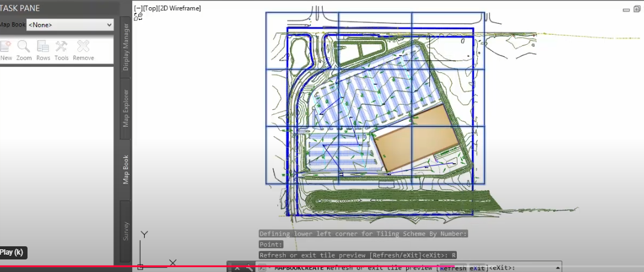The height and width of the screenshot is (272, 644).
Task: Restore the drawing viewport window
Action: pos(637,10)
